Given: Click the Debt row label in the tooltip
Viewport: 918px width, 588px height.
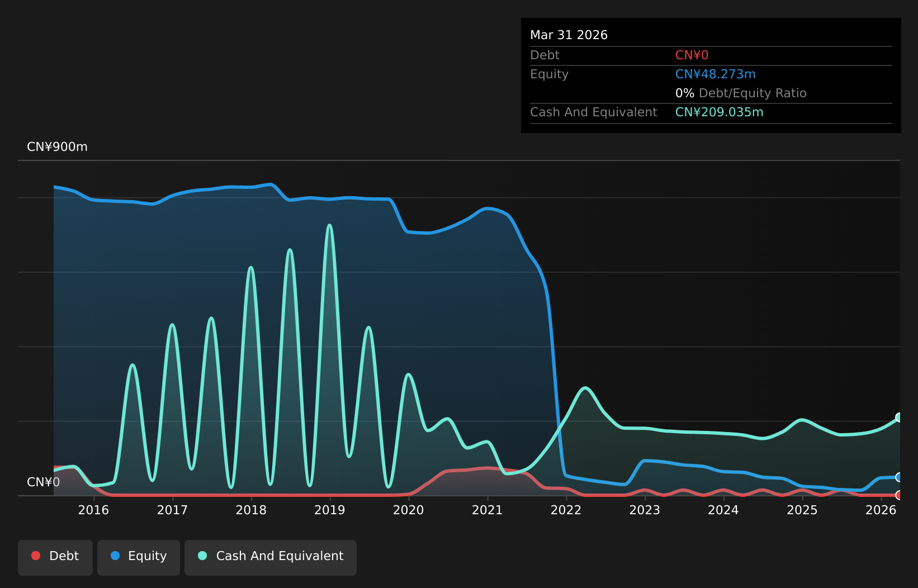Looking at the screenshot, I should 545,55.
